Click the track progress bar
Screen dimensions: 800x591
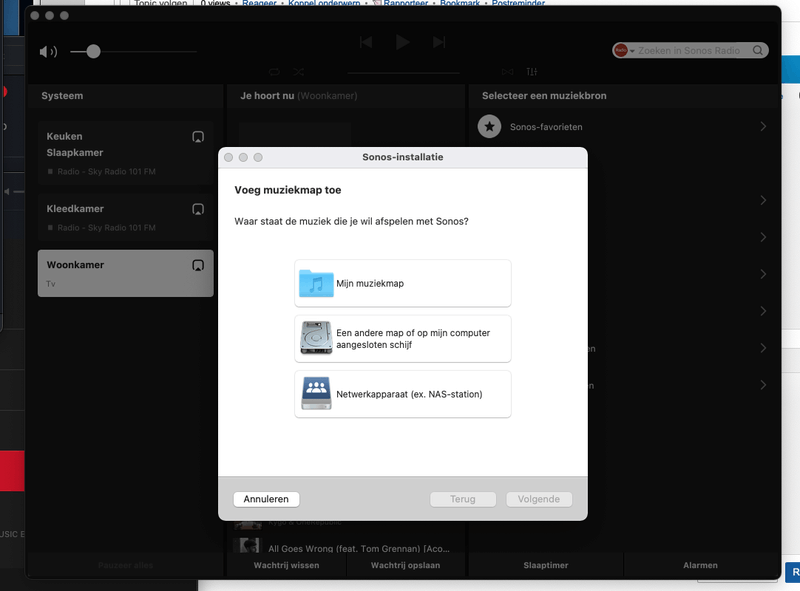403,73
